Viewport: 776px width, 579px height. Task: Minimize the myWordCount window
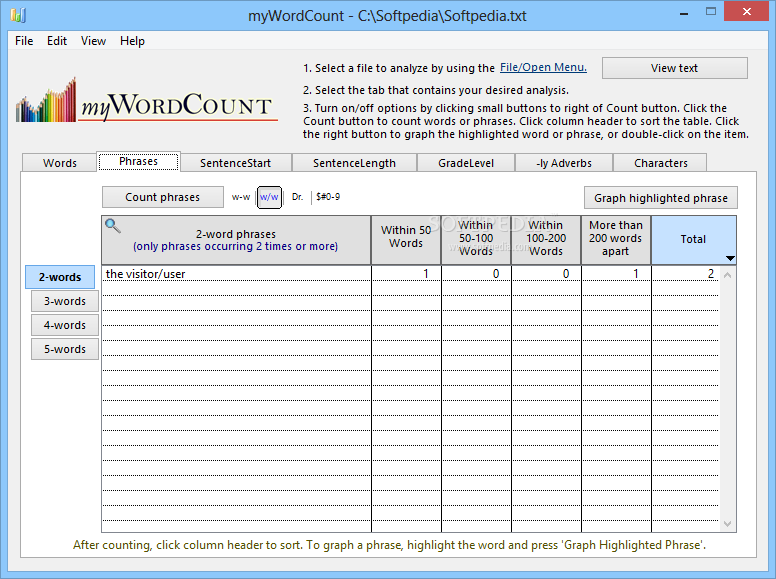click(684, 12)
